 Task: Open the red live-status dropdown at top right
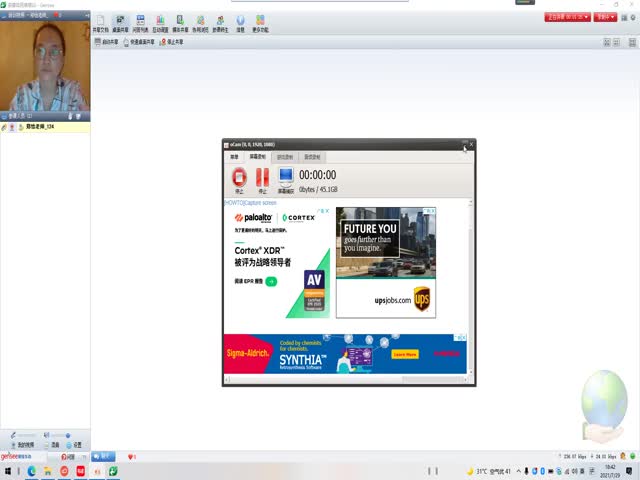[x=567, y=17]
